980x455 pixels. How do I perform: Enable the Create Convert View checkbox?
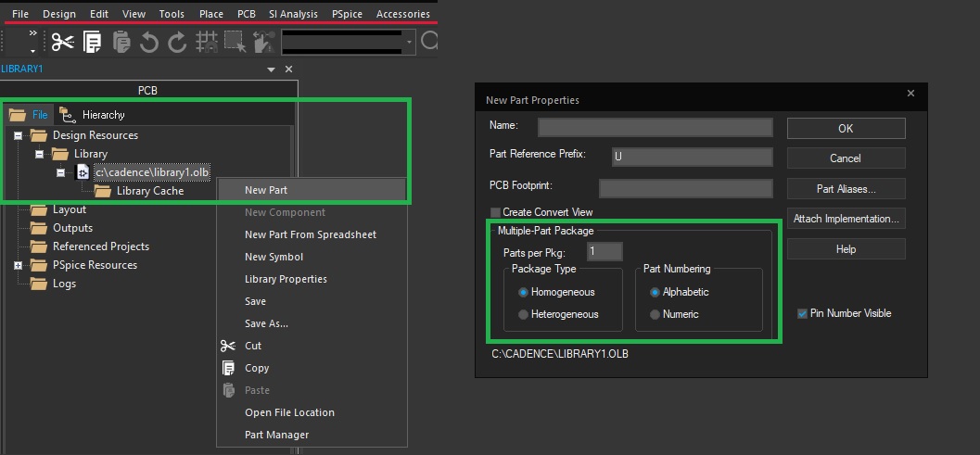495,212
